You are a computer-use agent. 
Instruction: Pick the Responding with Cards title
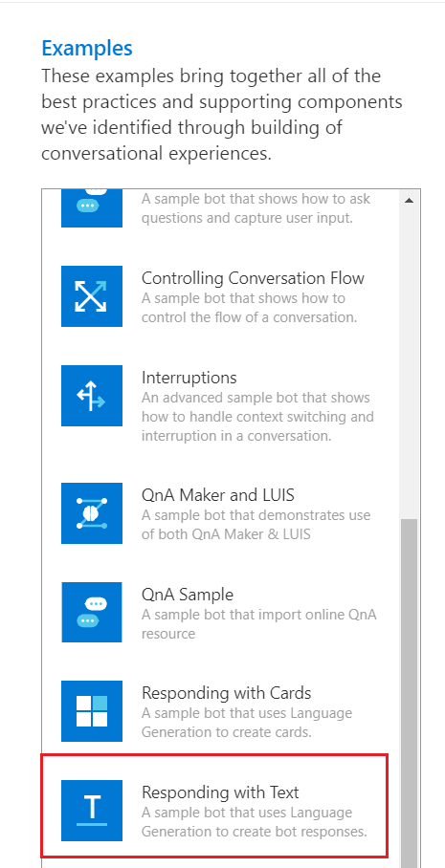tap(226, 693)
